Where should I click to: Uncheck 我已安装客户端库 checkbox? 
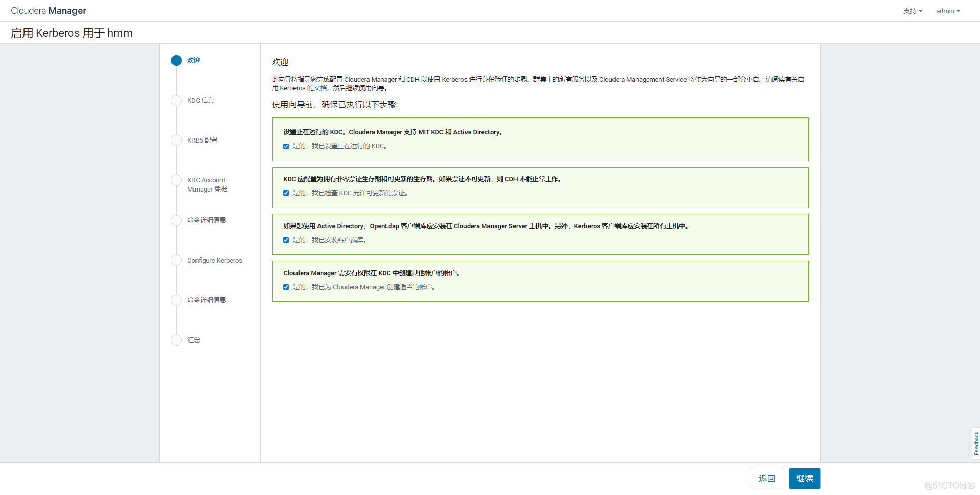pos(286,240)
